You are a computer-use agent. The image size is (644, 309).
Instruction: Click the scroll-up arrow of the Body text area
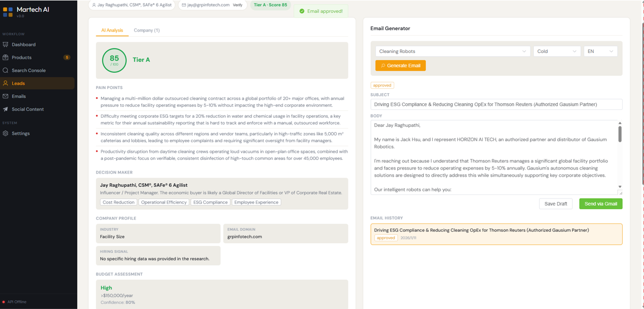pyautogui.click(x=620, y=123)
